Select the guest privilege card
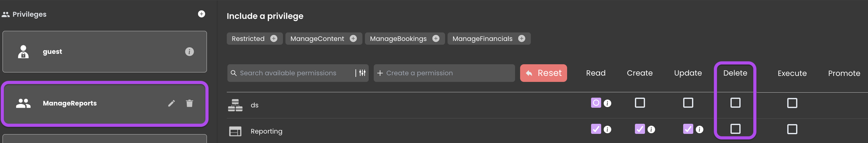This screenshot has height=143, width=868. coord(104,52)
